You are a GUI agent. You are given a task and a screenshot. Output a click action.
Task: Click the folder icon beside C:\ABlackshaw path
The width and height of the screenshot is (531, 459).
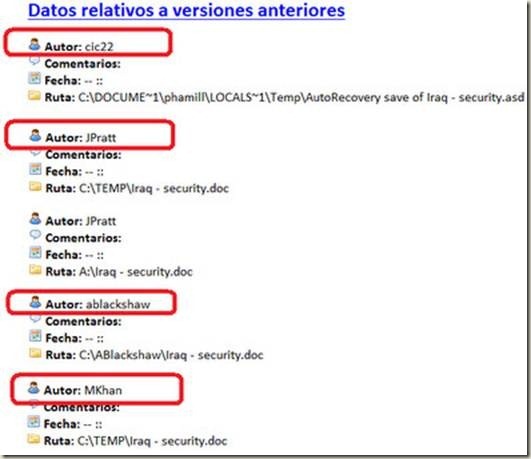[35, 353]
